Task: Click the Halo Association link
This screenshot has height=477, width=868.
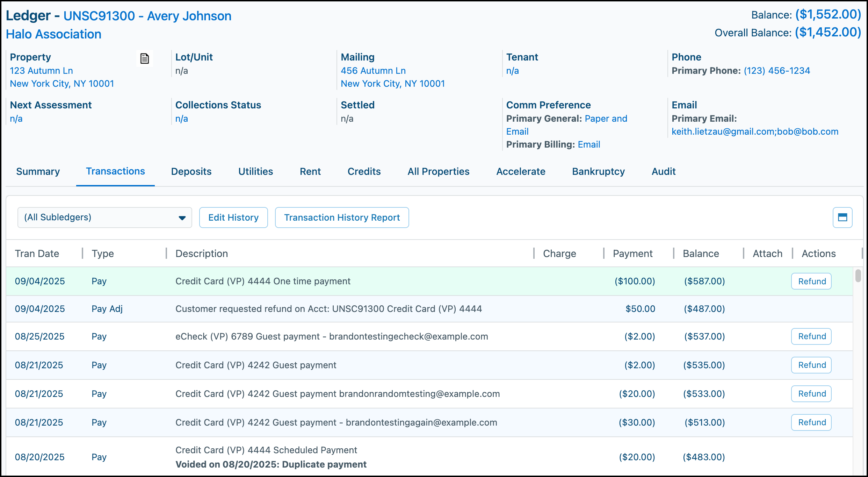Action: click(53, 34)
